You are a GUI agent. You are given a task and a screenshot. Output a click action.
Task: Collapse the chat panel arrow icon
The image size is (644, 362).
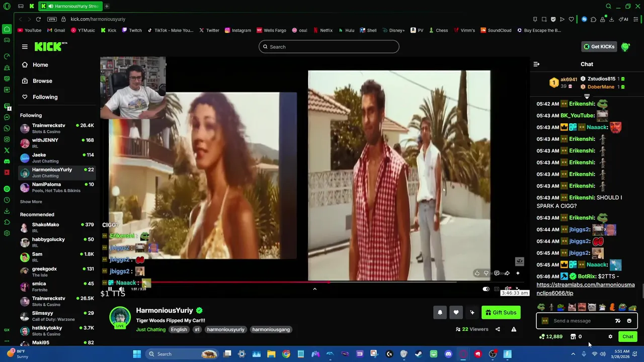pos(536,64)
